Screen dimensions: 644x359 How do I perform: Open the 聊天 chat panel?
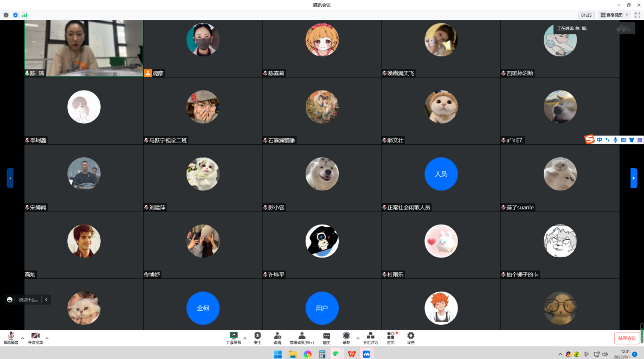[x=326, y=338]
